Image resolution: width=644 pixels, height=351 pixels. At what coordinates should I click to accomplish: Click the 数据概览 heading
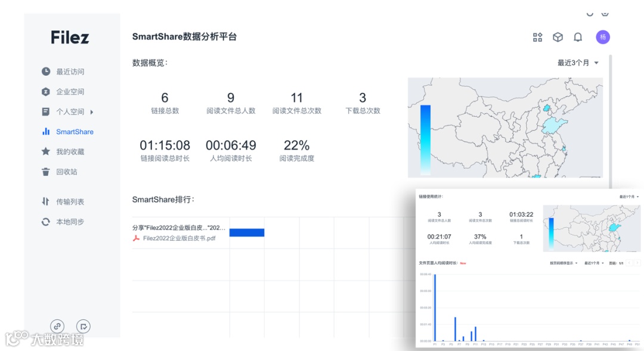(150, 63)
